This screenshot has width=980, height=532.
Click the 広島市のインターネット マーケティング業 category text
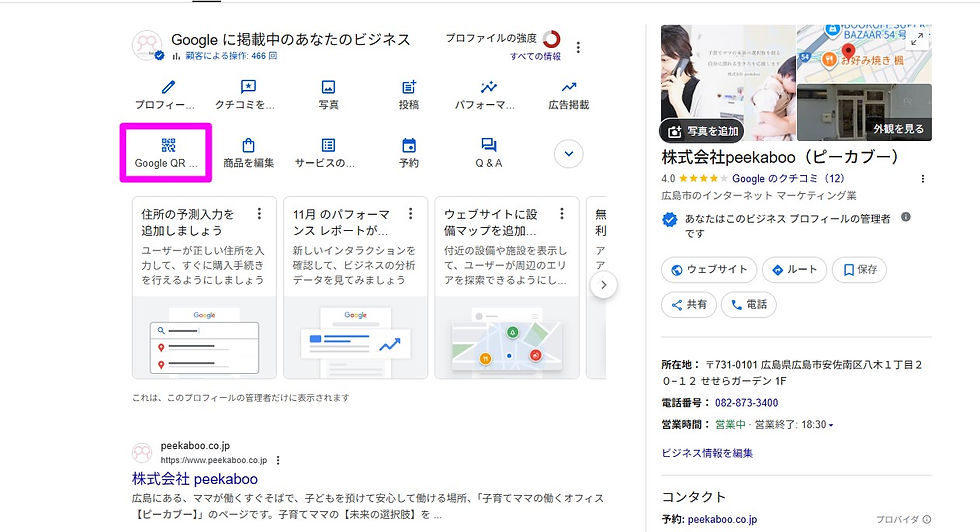759,196
